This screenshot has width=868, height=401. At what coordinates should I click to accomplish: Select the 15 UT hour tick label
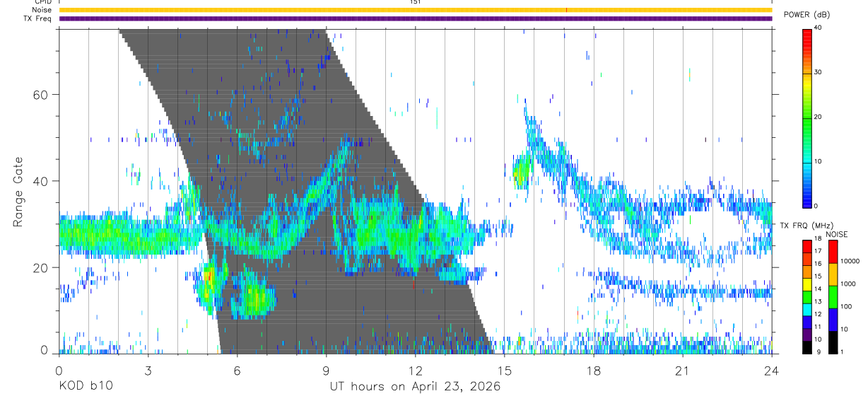(x=504, y=371)
